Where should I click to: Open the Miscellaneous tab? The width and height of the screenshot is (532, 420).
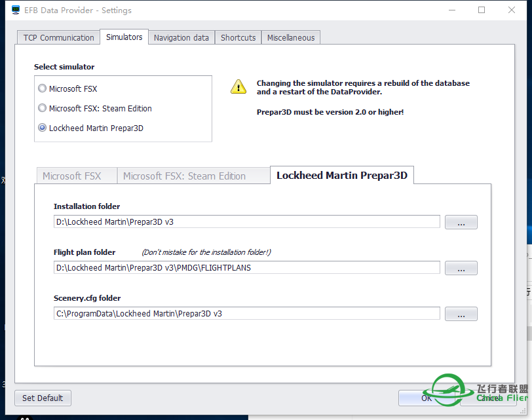tap(291, 37)
